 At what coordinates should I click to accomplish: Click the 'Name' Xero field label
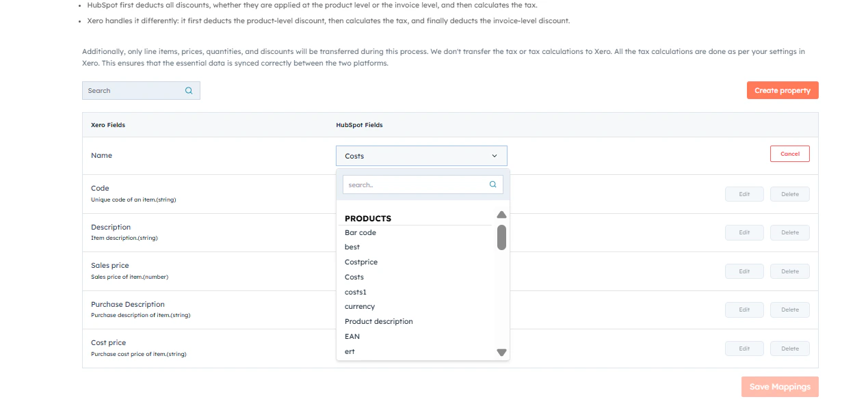pyautogui.click(x=101, y=155)
